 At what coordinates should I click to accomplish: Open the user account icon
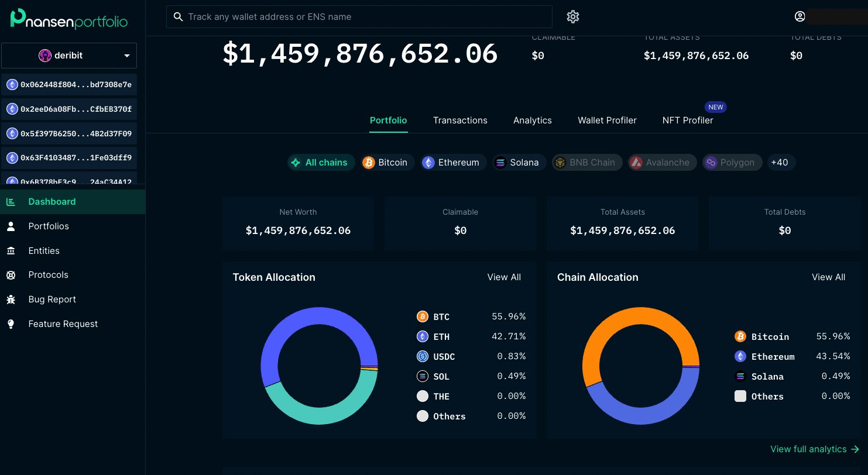click(x=800, y=16)
